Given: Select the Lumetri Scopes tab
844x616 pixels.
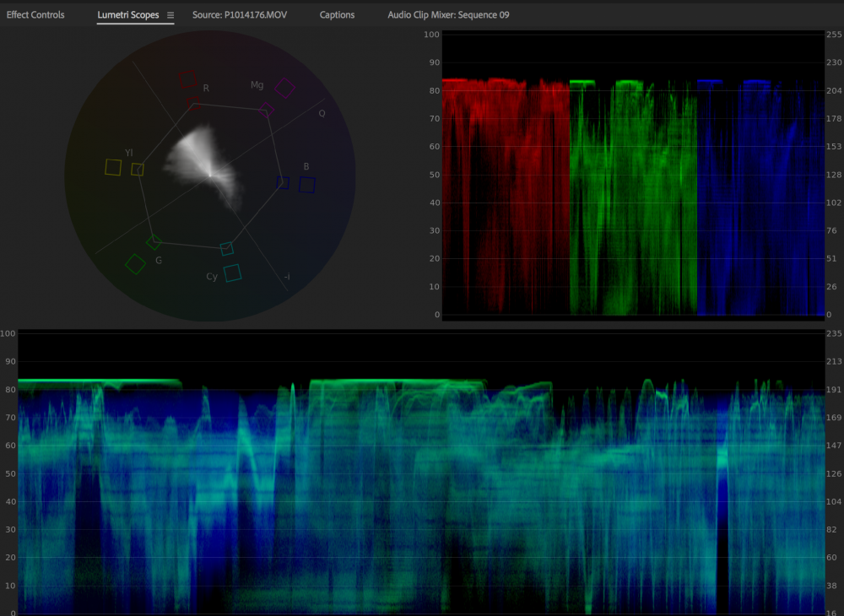Looking at the screenshot, I should [x=127, y=15].
